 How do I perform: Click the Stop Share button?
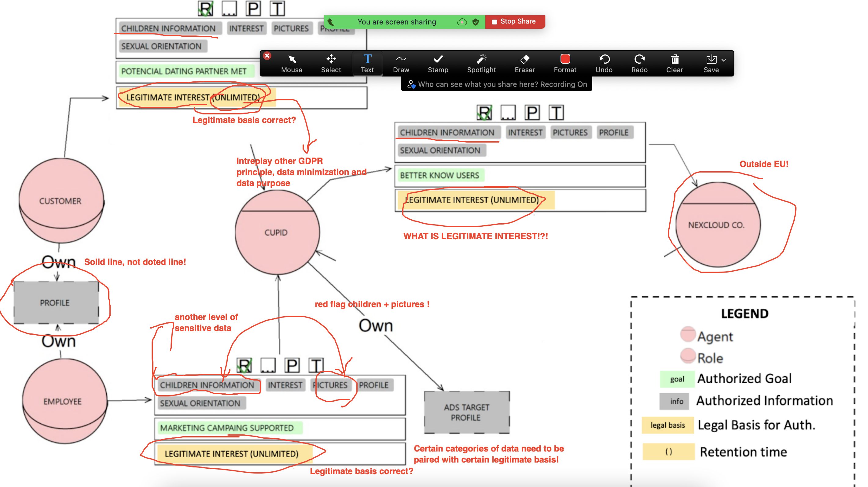514,22
